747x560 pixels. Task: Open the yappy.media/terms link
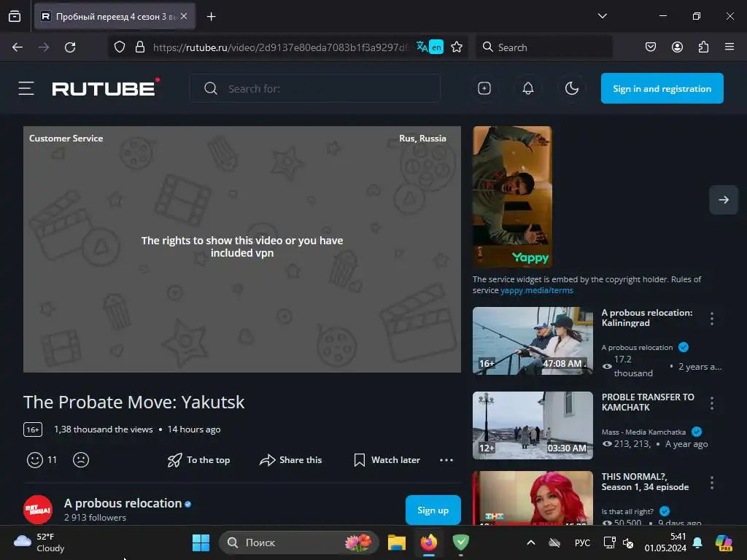(536, 290)
